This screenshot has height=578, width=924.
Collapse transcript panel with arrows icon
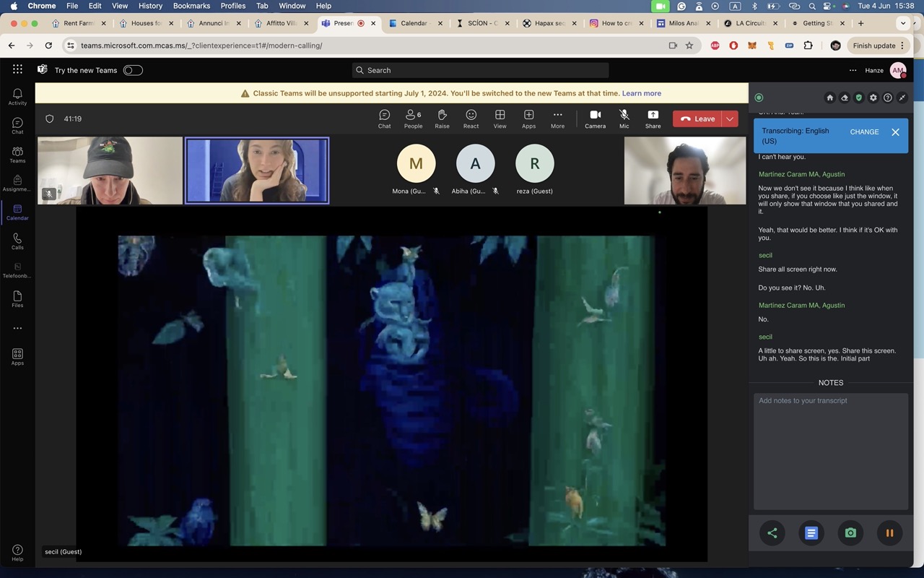coord(902,98)
